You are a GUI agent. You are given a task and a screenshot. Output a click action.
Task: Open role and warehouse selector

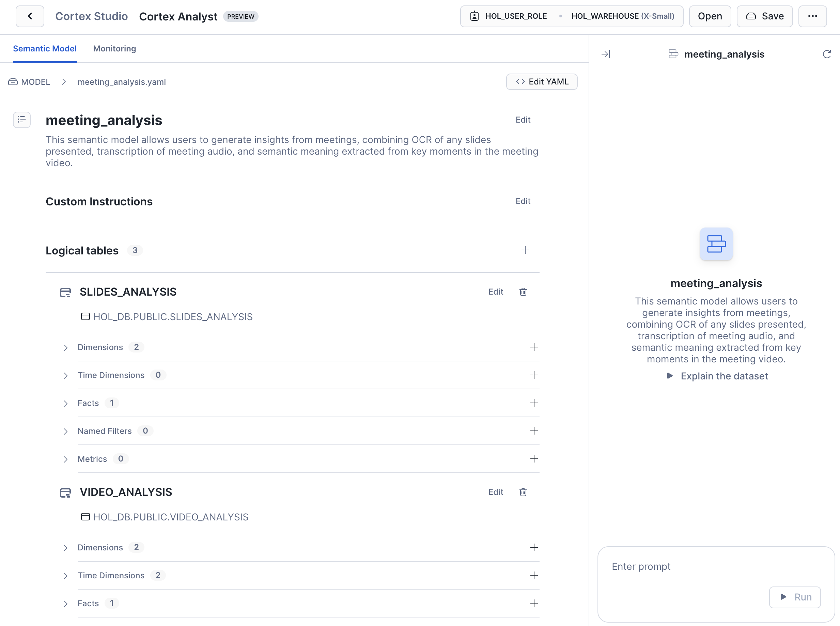[571, 16]
